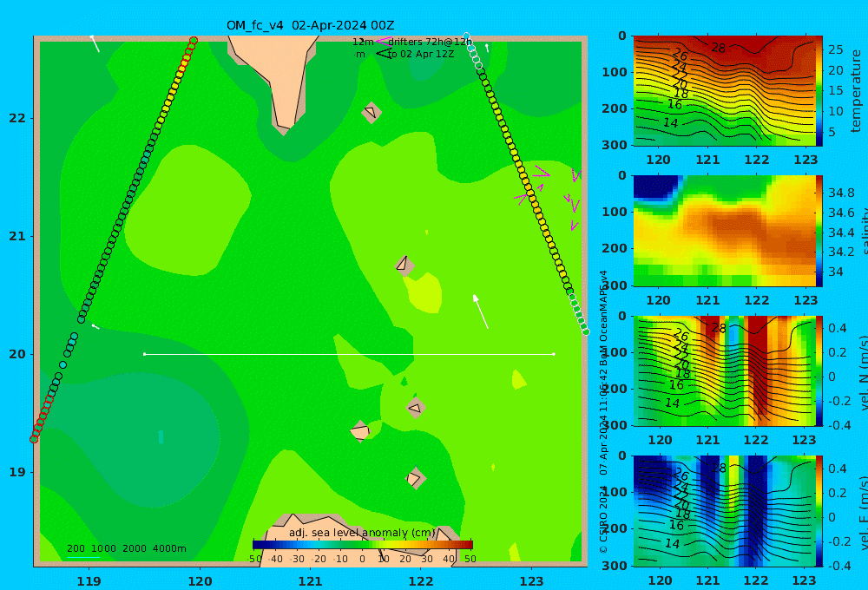Click longitude label 123 on main map

[531, 581]
